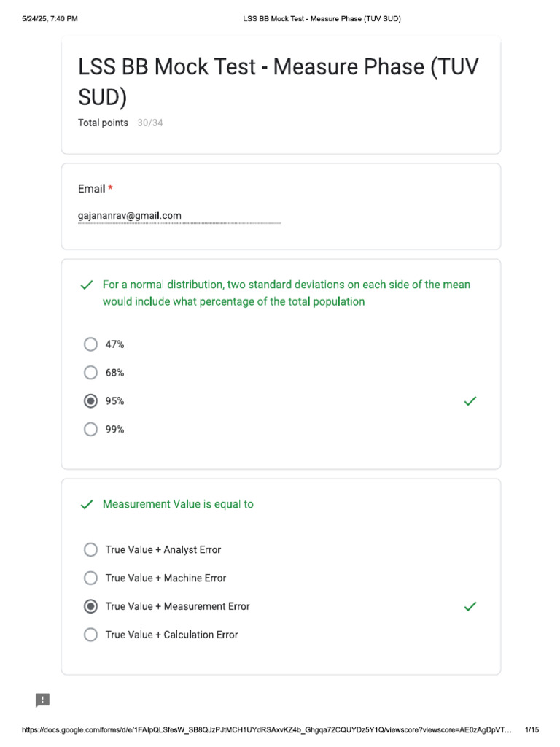The image size is (560, 747).
Task: Click the Total points 30/34 score text
Action: pos(120,123)
